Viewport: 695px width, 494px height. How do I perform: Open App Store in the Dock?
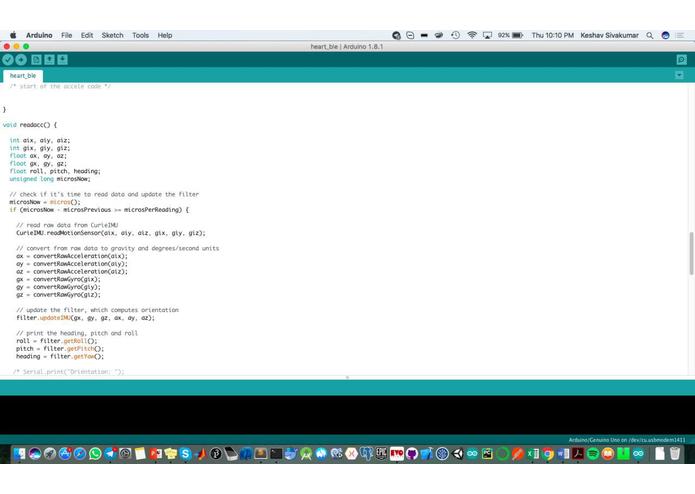pyautogui.click(x=65, y=454)
